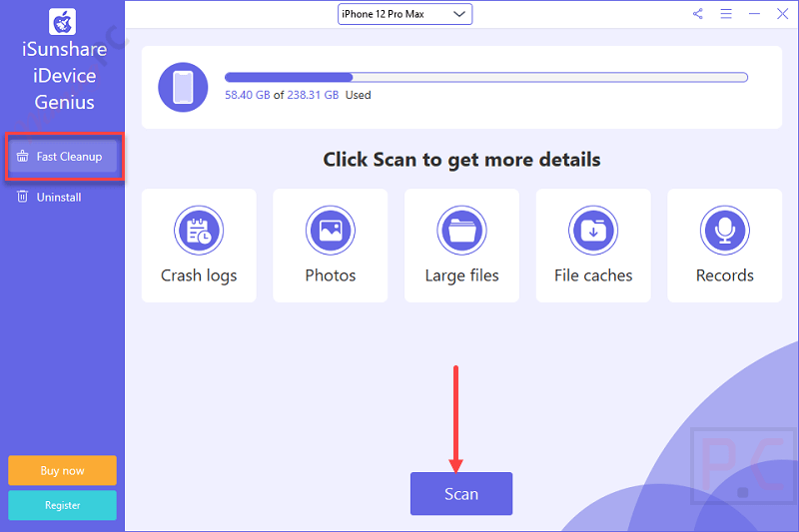Click the 'Records' label text

(725, 275)
